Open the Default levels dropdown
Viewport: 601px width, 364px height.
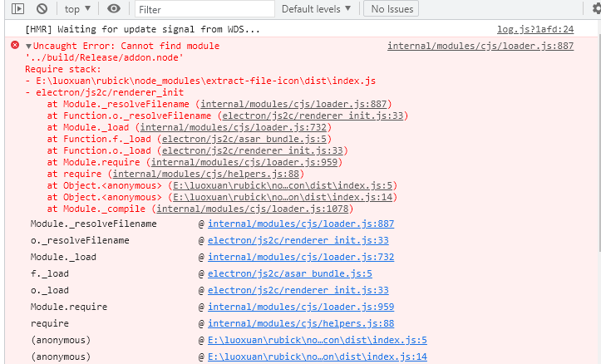click(x=316, y=9)
